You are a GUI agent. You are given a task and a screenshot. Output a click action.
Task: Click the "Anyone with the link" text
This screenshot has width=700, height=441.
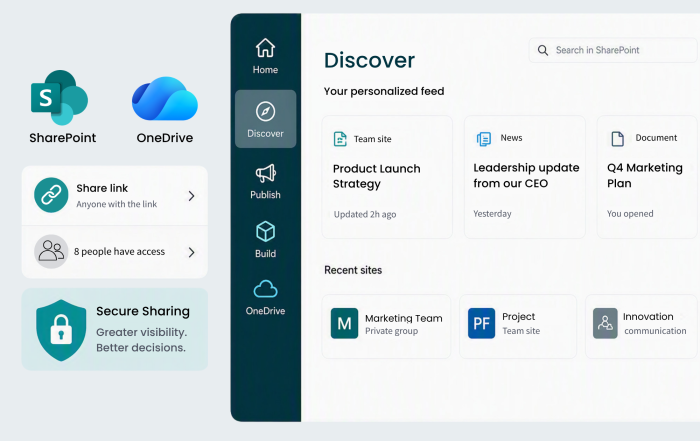pos(117,204)
